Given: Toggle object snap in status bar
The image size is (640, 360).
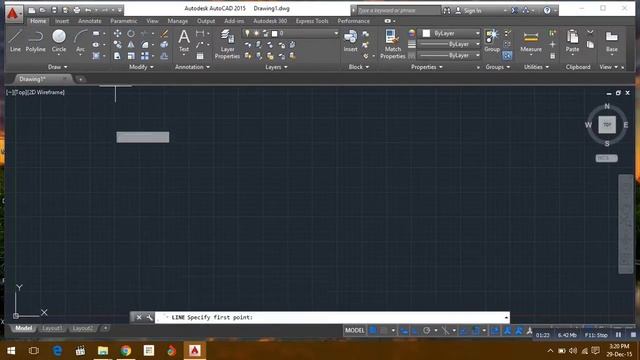Looking at the screenshot, I should [x=476, y=331].
